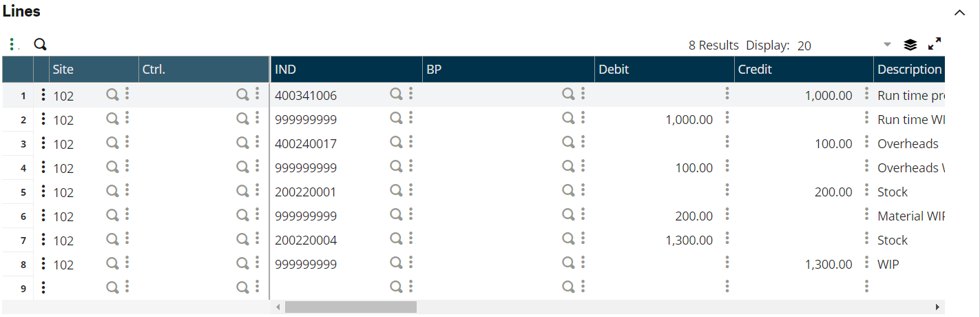
Task: Select row number 8
Action: [x=23, y=265]
